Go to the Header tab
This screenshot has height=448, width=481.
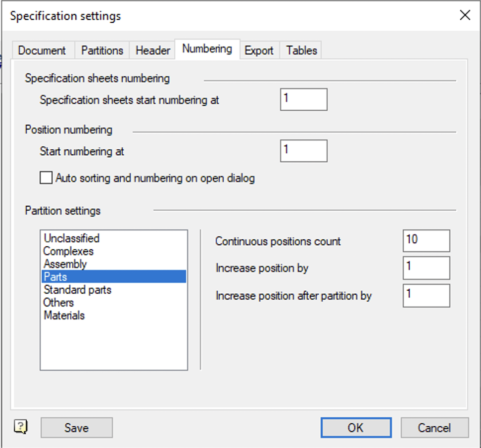tap(153, 50)
